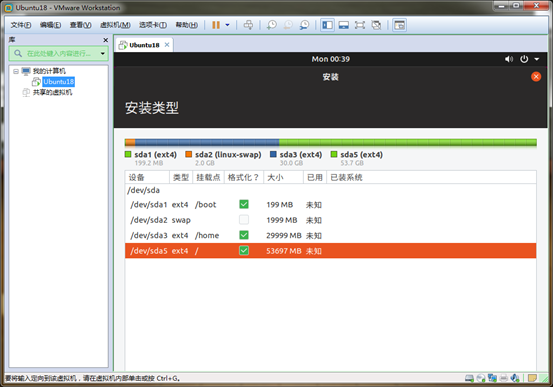Image resolution: width=553 pixels, height=387 pixels.
Task: Enter full screen mode icon
Action: [360, 25]
